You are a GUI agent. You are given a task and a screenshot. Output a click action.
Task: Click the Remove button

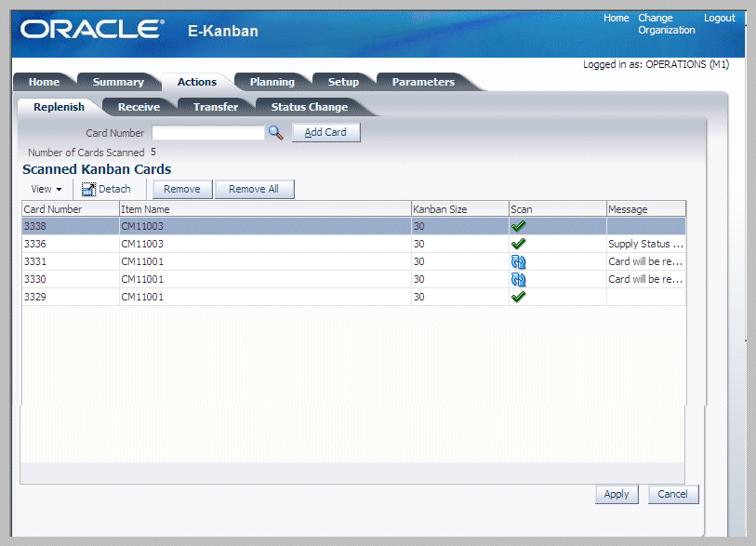[x=182, y=189]
